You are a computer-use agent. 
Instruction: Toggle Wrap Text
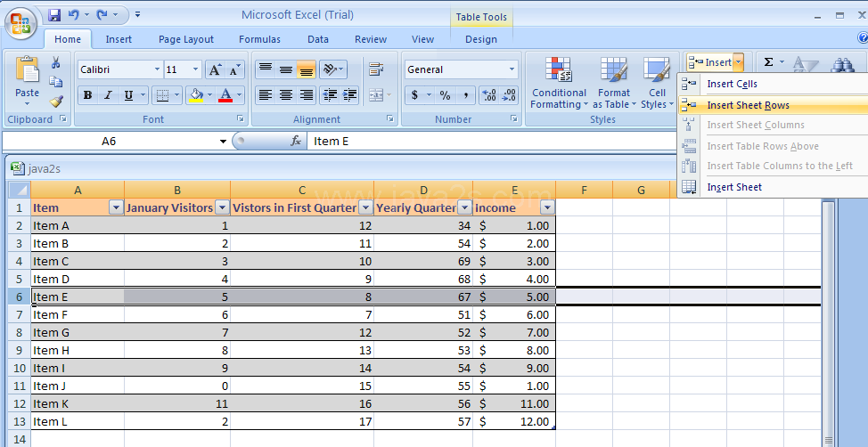coord(376,69)
